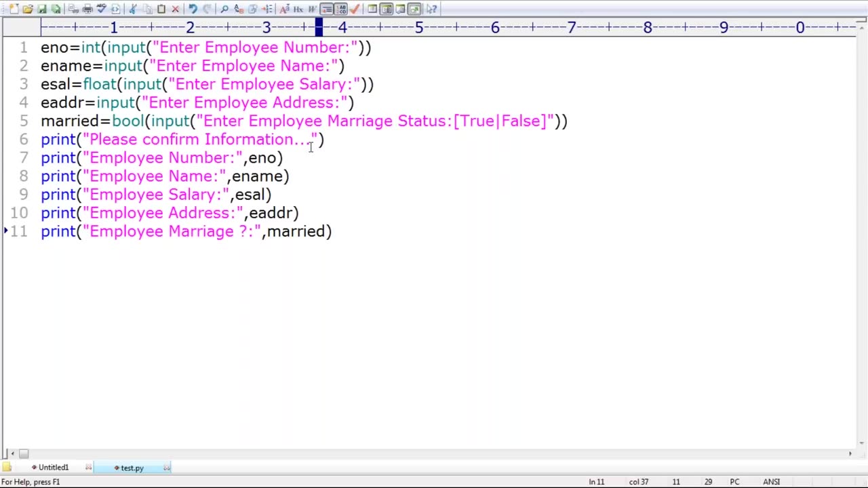868x488 pixels.
Task: Click 'ename' argument on line 8
Action: pyautogui.click(x=257, y=176)
